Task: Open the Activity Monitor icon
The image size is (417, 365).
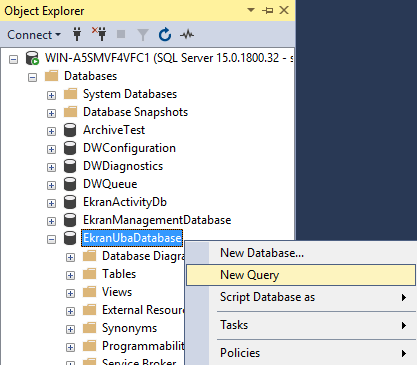Action: click(x=187, y=34)
